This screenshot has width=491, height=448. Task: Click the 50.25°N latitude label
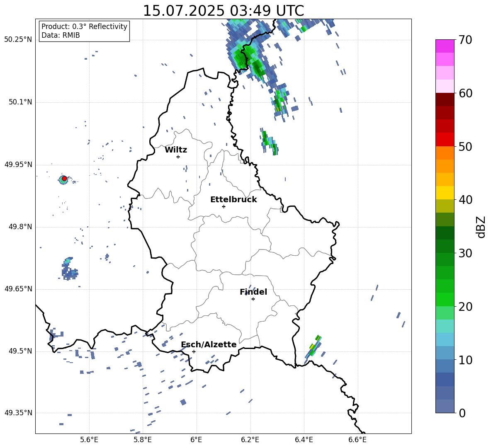18,40
